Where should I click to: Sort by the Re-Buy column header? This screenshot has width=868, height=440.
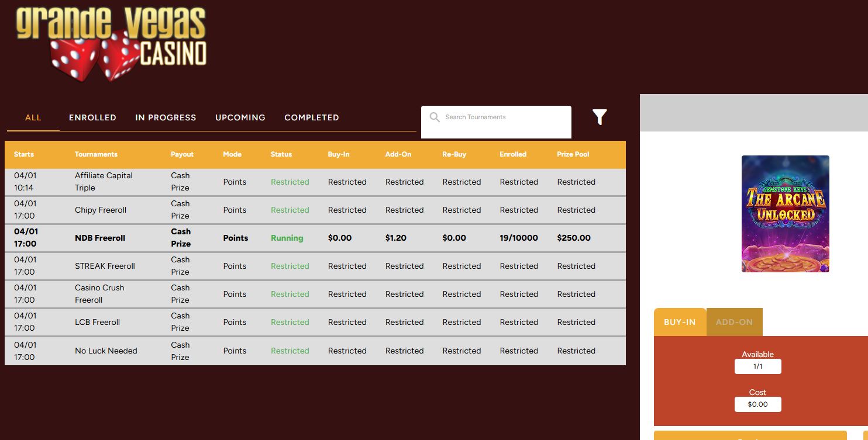[454, 154]
